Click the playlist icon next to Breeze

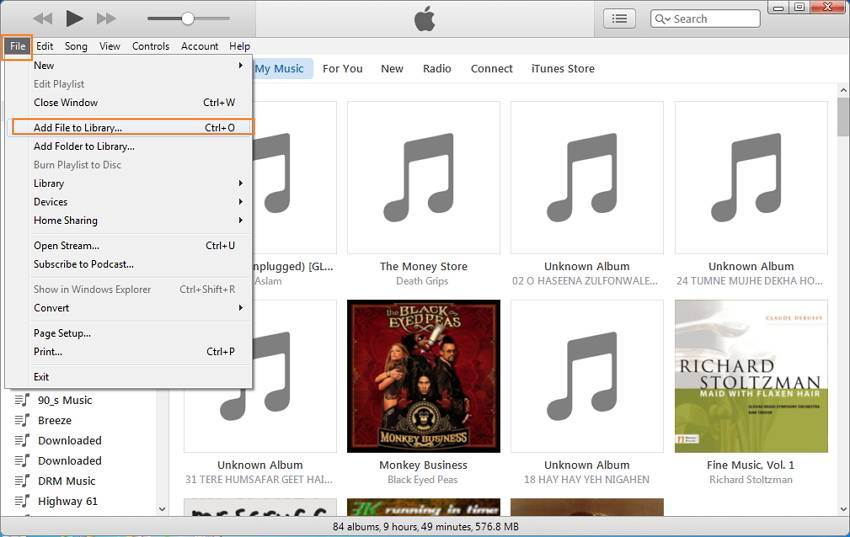pyautogui.click(x=22, y=420)
